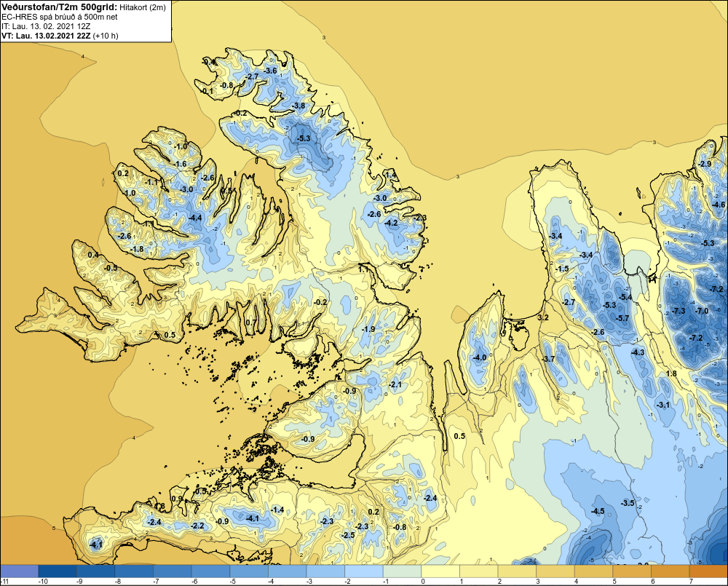The image size is (728, 586).
Task: Click the 0 label on the colour scale
Action: 422,582
